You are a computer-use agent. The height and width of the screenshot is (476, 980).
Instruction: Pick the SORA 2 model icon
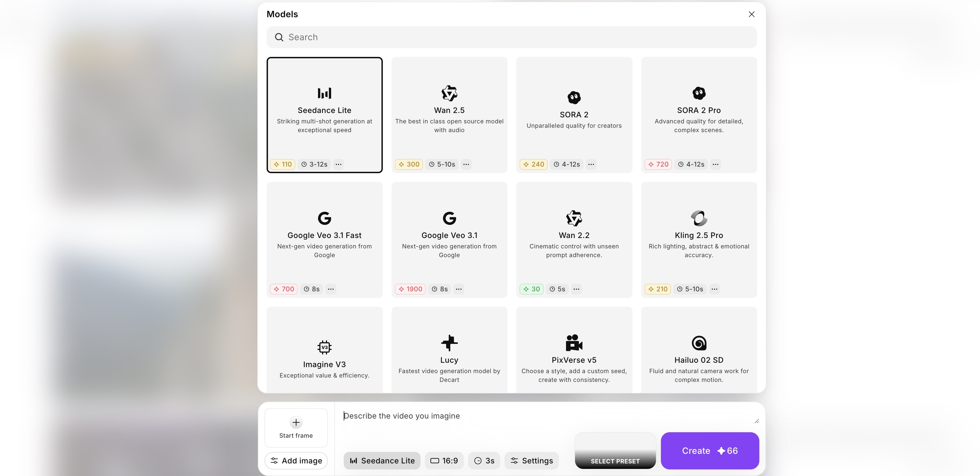574,98
